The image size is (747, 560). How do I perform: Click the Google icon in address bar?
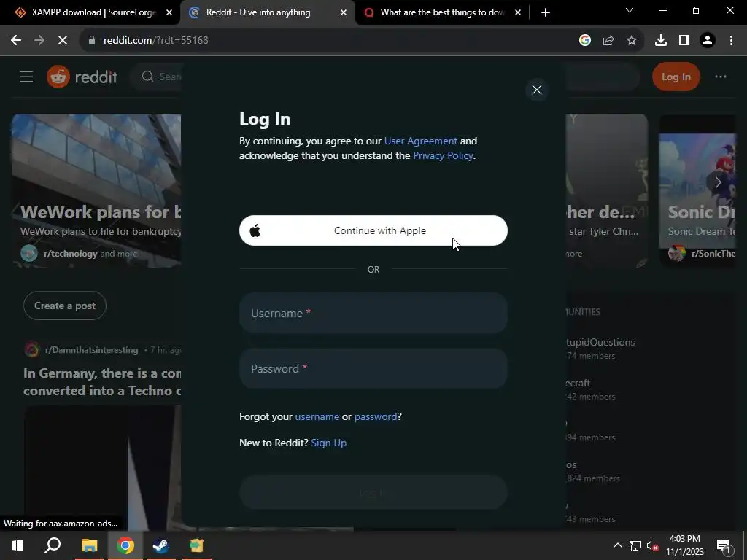584,41
